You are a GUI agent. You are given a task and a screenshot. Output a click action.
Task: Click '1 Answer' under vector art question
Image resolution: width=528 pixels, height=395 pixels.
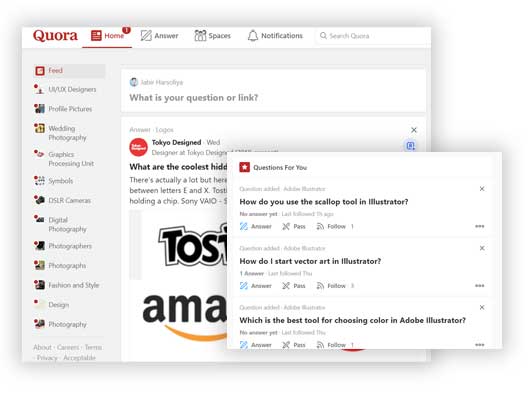click(x=252, y=273)
